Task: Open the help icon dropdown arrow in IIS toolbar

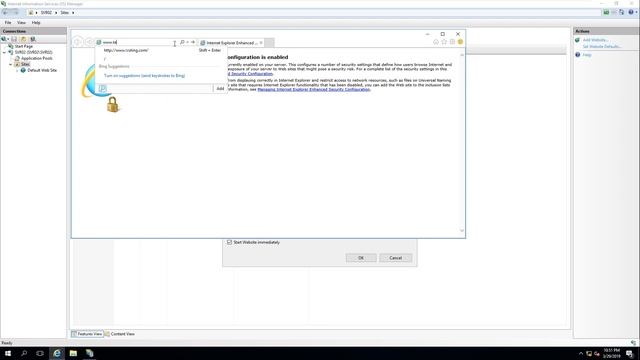Action: pyautogui.click(x=636, y=13)
